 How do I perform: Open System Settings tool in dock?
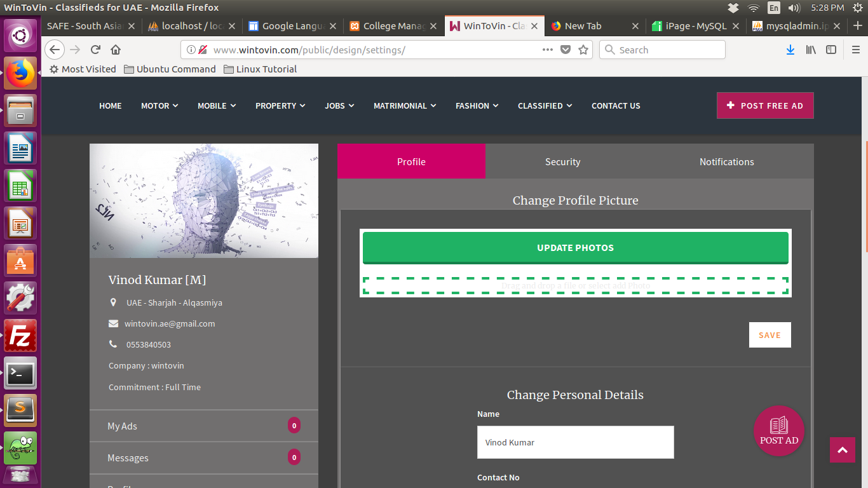coord(20,298)
